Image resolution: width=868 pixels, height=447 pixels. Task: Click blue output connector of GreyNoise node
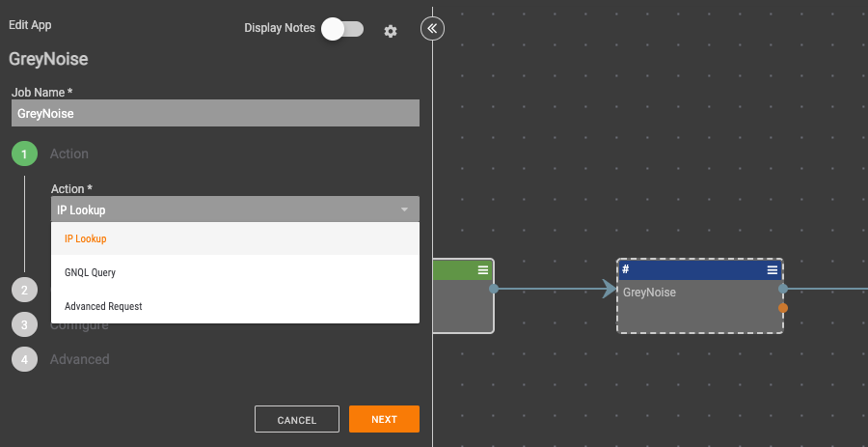point(783,289)
